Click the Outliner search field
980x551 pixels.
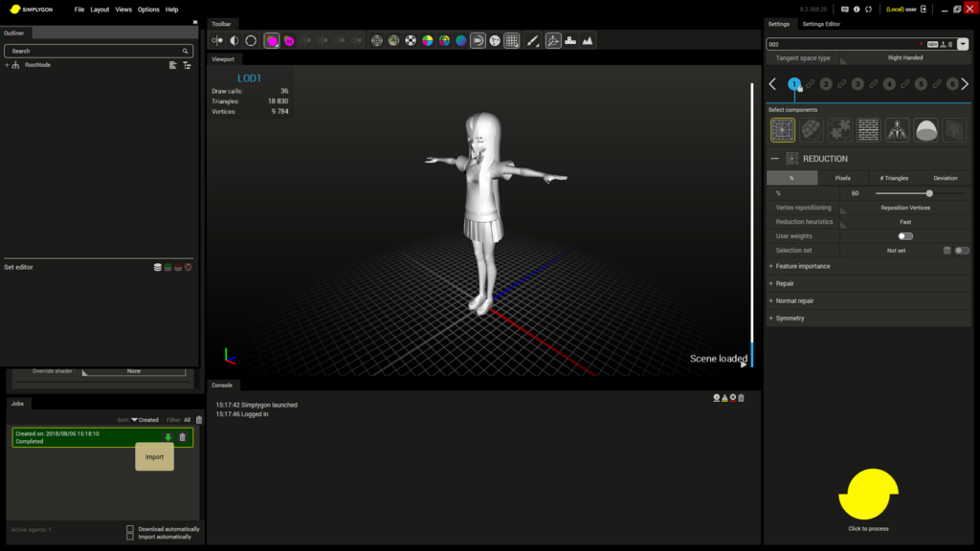coord(99,52)
